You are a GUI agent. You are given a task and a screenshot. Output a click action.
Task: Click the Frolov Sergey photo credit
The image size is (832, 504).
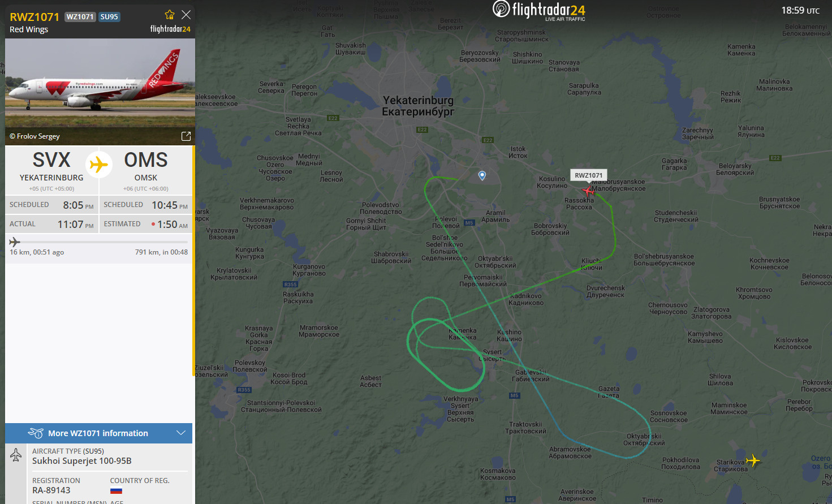[35, 136]
